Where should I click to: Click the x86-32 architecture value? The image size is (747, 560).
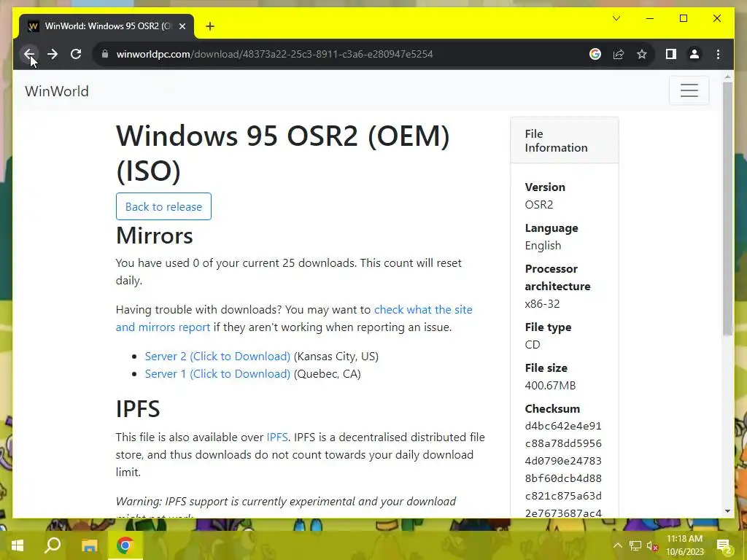click(x=542, y=304)
